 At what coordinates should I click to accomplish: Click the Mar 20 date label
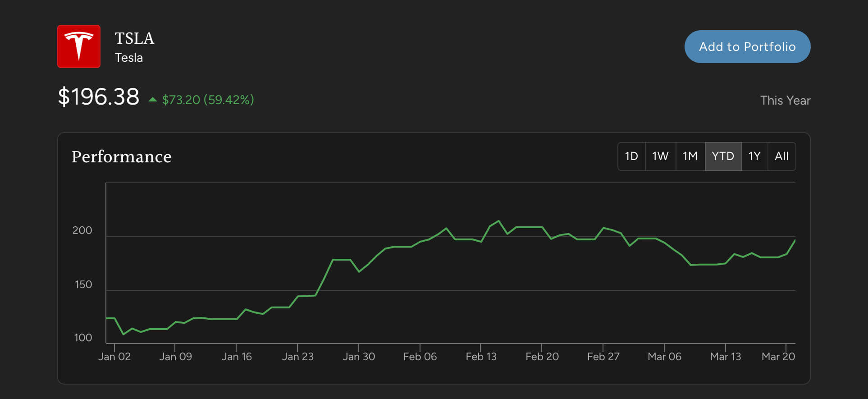pyautogui.click(x=778, y=357)
